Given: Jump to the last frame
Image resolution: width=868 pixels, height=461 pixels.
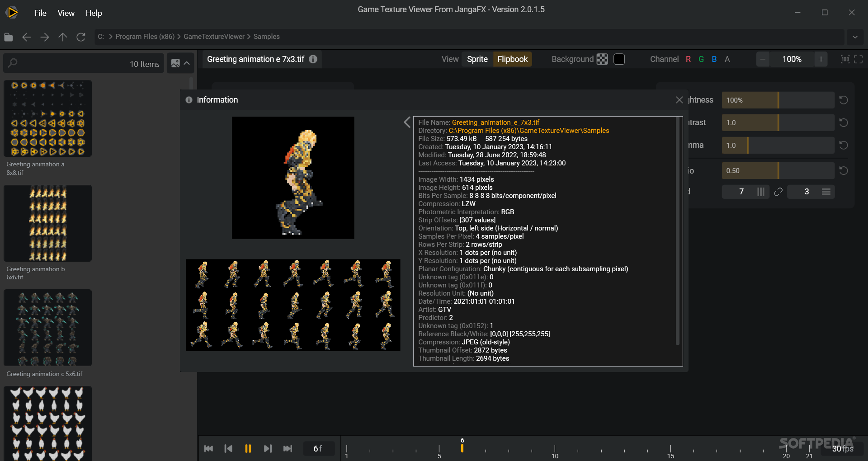Looking at the screenshot, I should [288, 448].
